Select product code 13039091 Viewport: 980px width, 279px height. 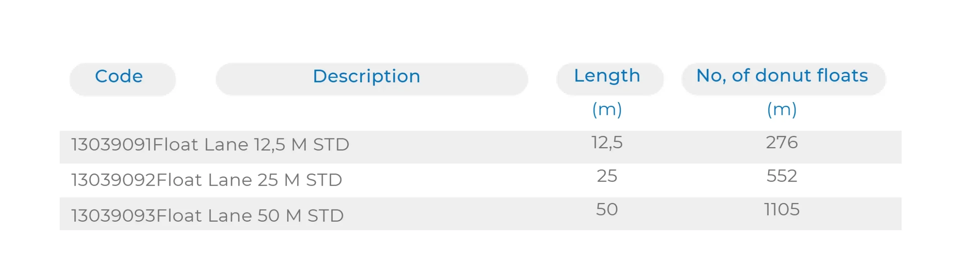click(x=111, y=145)
